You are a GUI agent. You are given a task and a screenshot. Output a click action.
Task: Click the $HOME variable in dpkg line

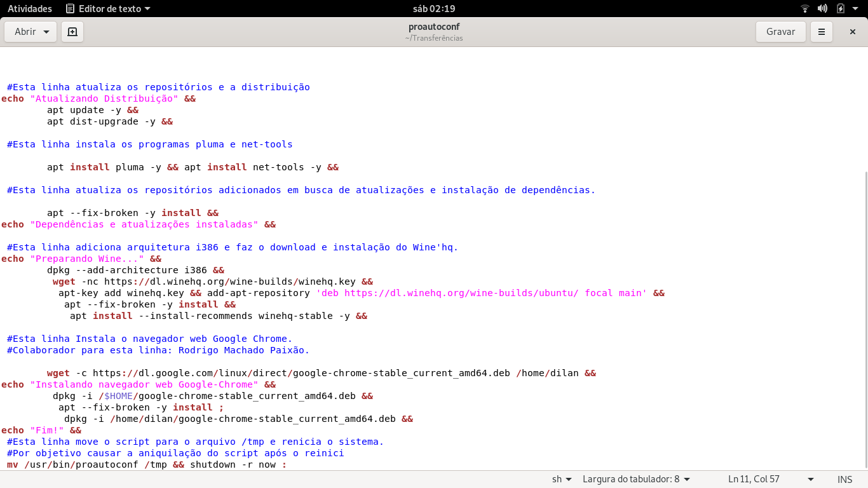(x=118, y=396)
